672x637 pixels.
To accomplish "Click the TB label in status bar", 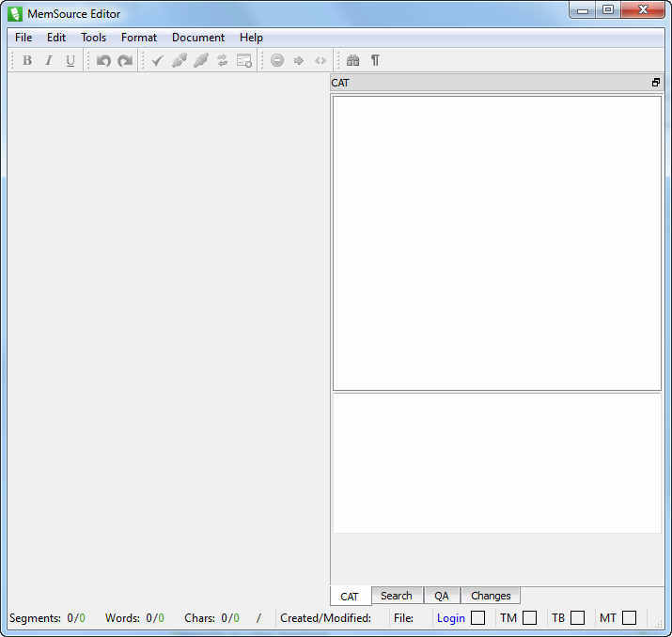I will pos(558,618).
